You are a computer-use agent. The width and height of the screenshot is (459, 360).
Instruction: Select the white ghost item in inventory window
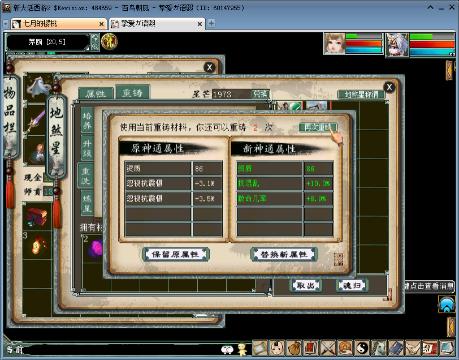pos(38,87)
